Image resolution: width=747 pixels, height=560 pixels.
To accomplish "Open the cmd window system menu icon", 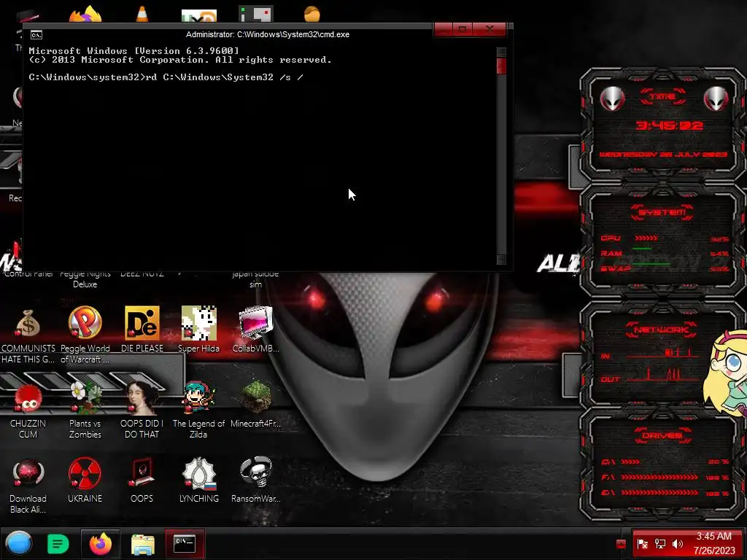I will click(36, 35).
